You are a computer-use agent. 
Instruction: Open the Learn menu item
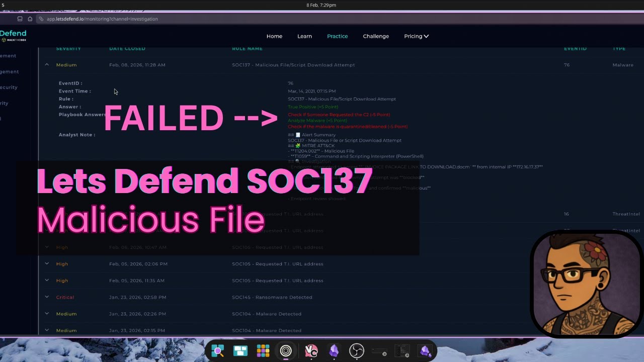click(x=304, y=36)
